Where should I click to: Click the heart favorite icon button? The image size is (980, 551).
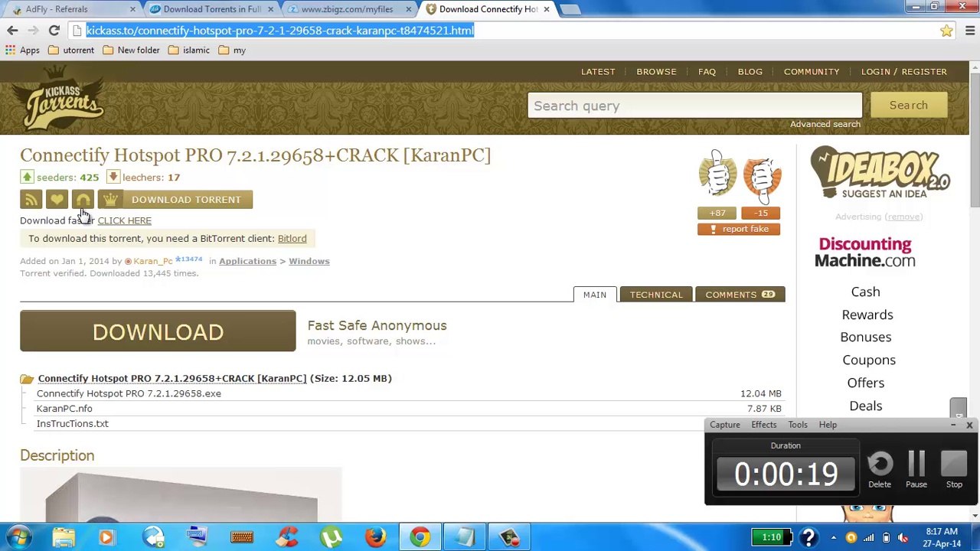click(x=57, y=200)
